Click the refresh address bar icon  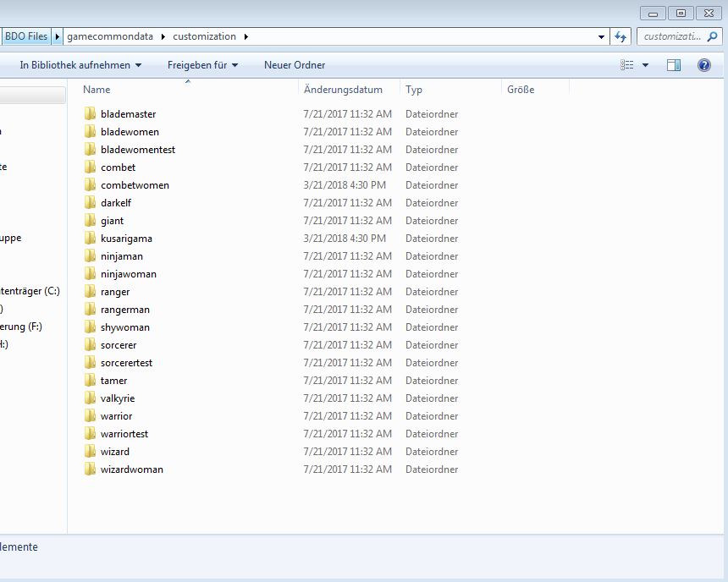click(x=620, y=36)
